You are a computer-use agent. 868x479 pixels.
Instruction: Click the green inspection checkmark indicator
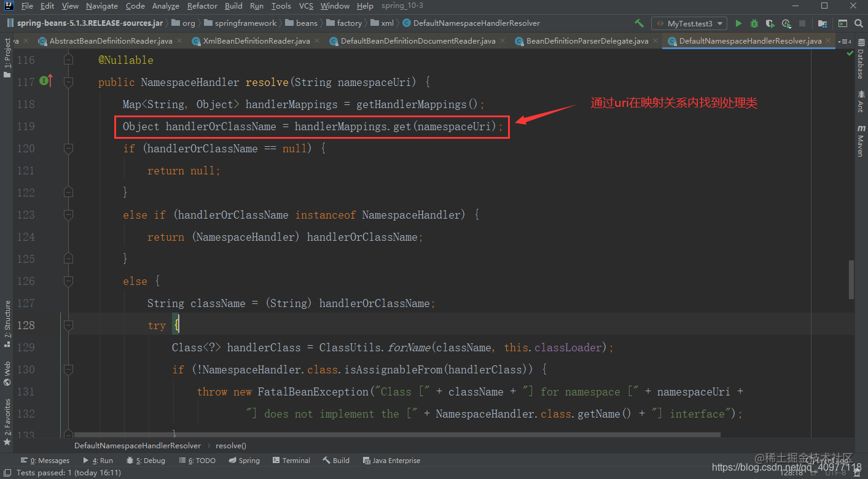tap(850, 53)
